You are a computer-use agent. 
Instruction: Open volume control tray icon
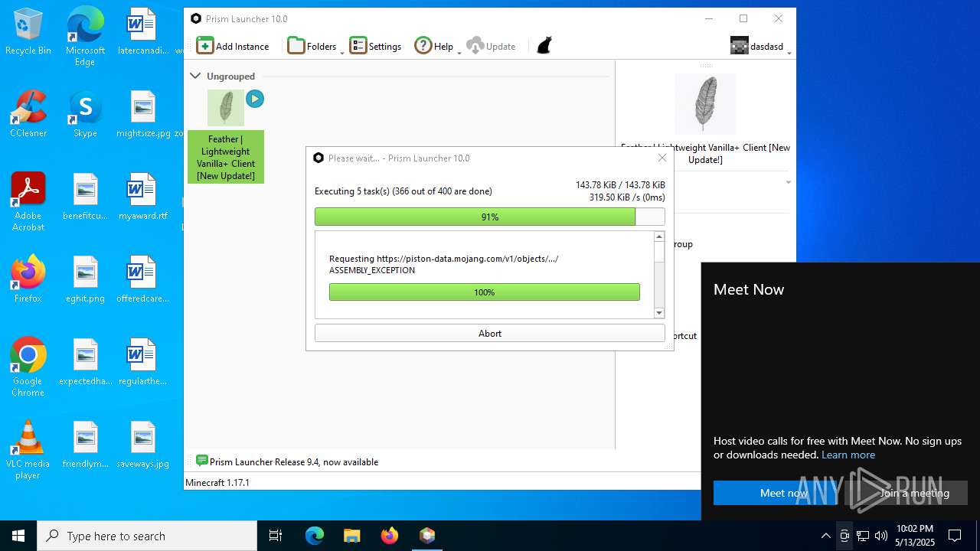click(881, 536)
